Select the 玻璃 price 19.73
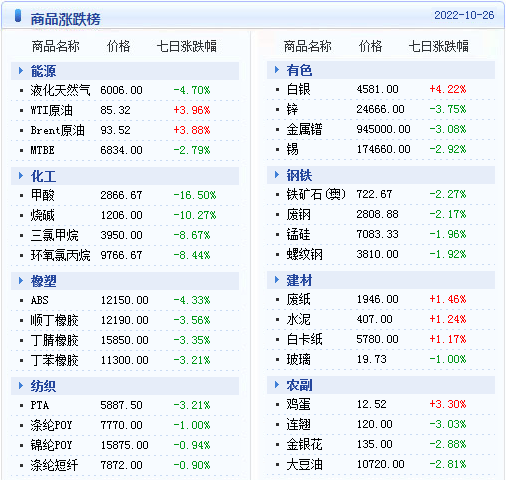 (x=371, y=359)
